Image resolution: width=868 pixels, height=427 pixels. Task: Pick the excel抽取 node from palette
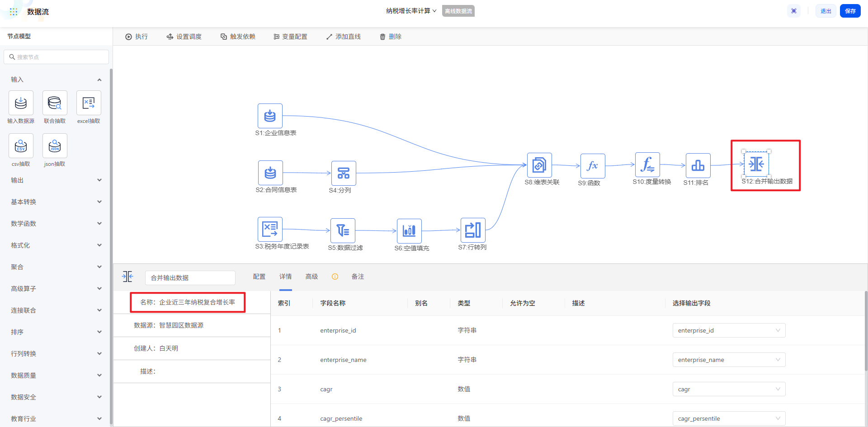click(x=89, y=103)
